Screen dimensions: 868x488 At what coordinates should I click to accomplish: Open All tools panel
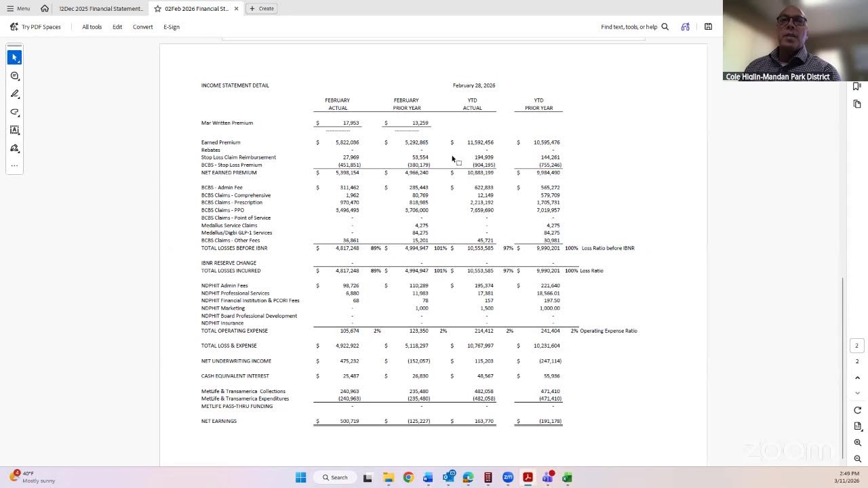coord(92,27)
